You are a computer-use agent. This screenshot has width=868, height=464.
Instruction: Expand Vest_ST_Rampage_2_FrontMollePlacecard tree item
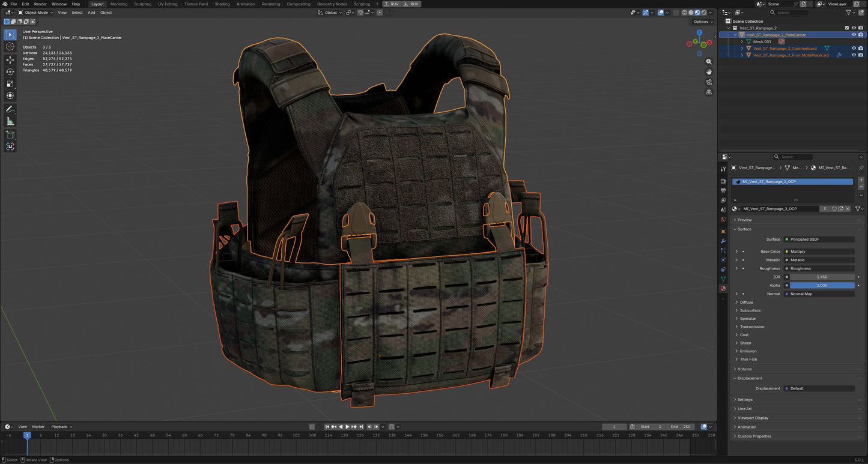pos(742,55)
